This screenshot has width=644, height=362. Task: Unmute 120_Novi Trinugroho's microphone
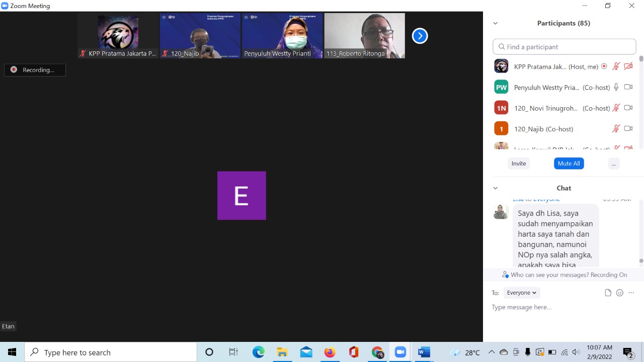point(616,108)
